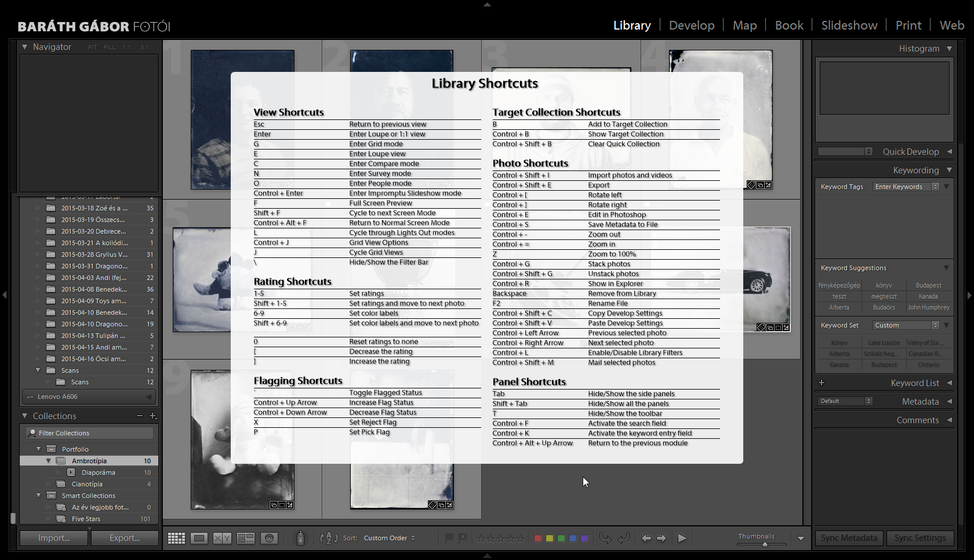Image resolution: width=974 pixels, height=560 pixels.
Task: Click badge icons on first-row last thumbnail
Action: click(759, 185)
